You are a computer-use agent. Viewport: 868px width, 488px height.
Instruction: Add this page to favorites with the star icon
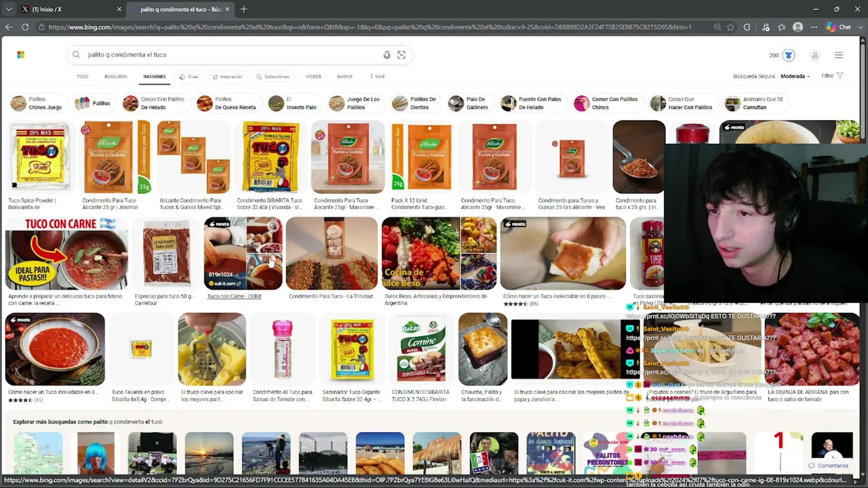[x=730, y=27]
